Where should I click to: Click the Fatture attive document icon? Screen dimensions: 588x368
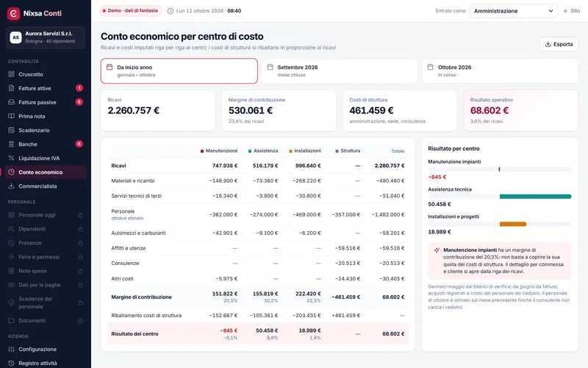tap(11, 88)
